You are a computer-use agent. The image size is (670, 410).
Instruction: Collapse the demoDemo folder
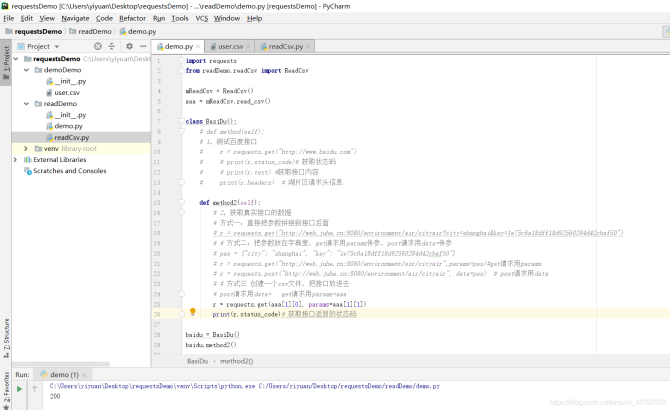[x=27, y=70]
